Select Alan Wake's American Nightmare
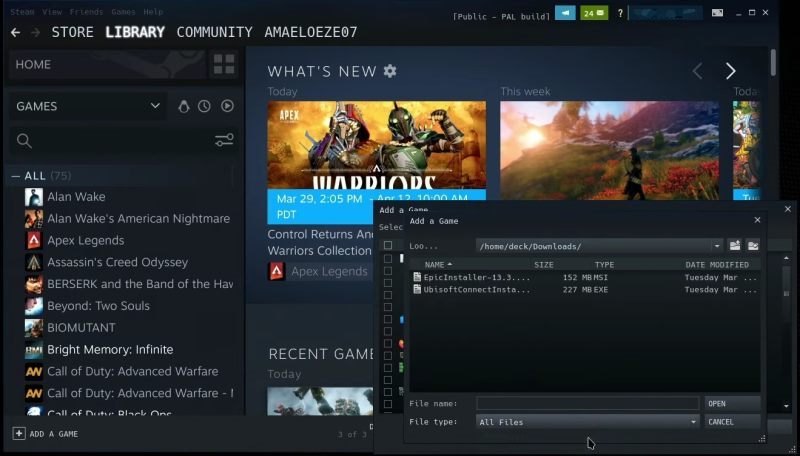Screen dimensions: 800x456 click(x=139, y=218)
